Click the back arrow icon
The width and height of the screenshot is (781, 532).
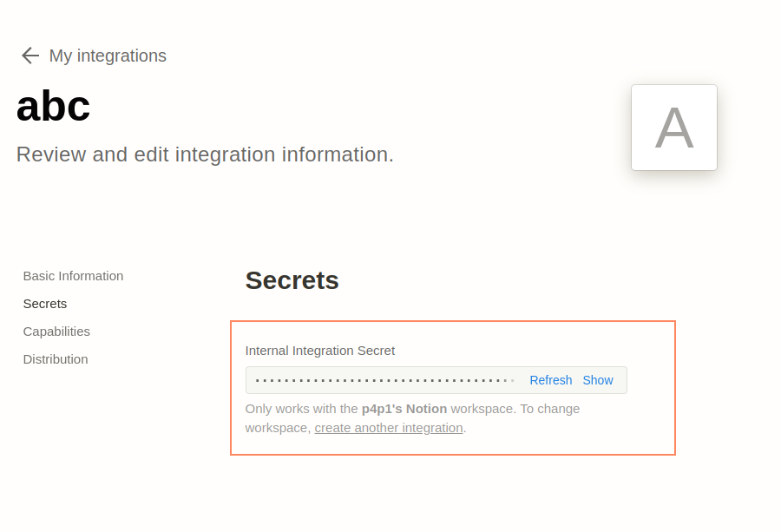30,56
